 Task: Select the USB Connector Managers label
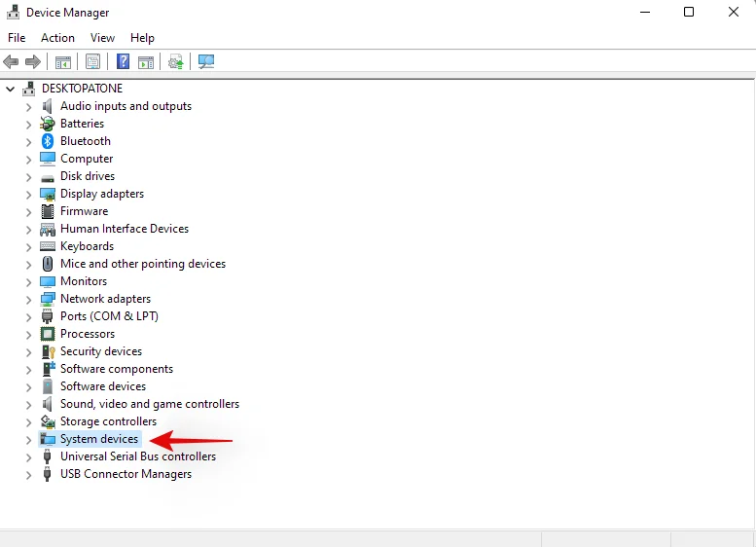(x=126, y=474)
